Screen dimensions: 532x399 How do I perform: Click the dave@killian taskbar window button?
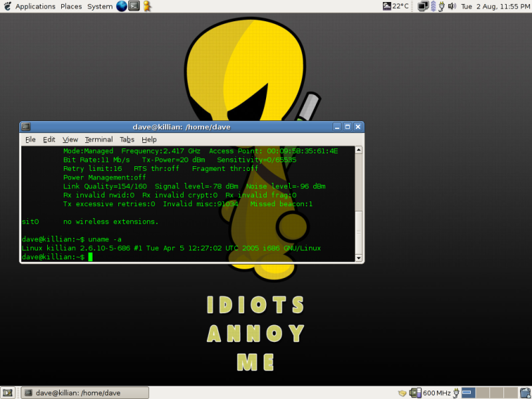(84, 392)
